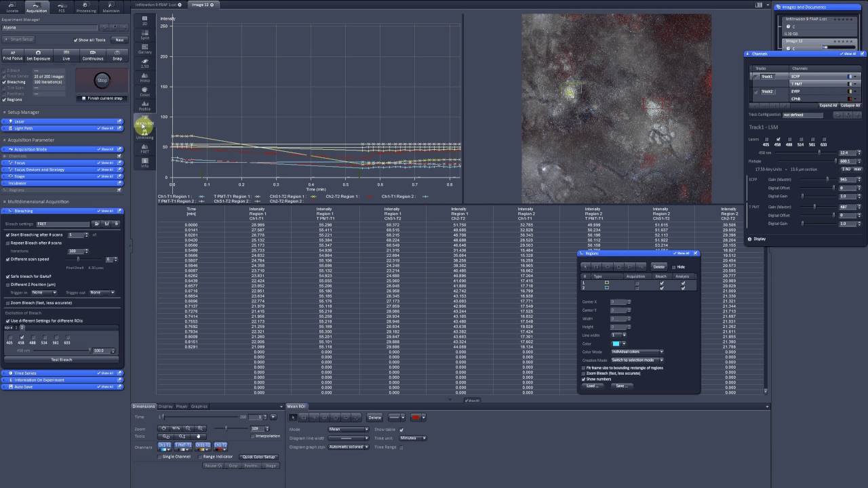This screenshot has height=488, width=868.
Task: Open the Graphics tab below the image
Action: click(x=199, y=407)
